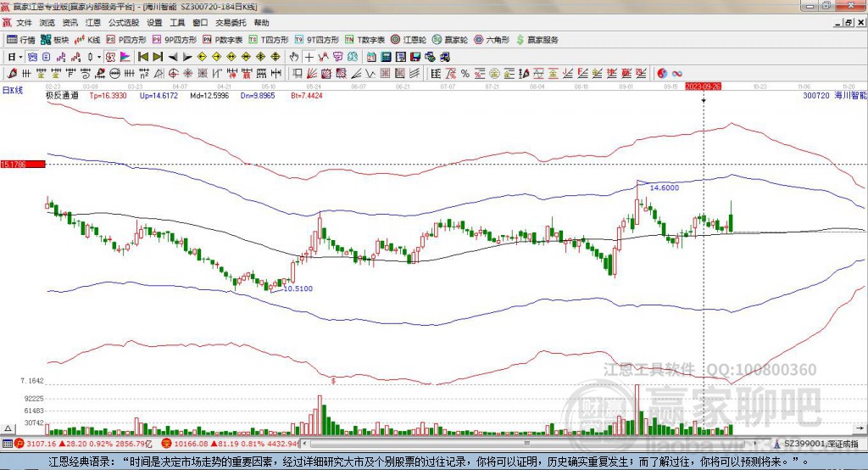Viewport: 868px width, 470px height.
Task: Expand volume panel with triangle button
Action: click(8, 428)
